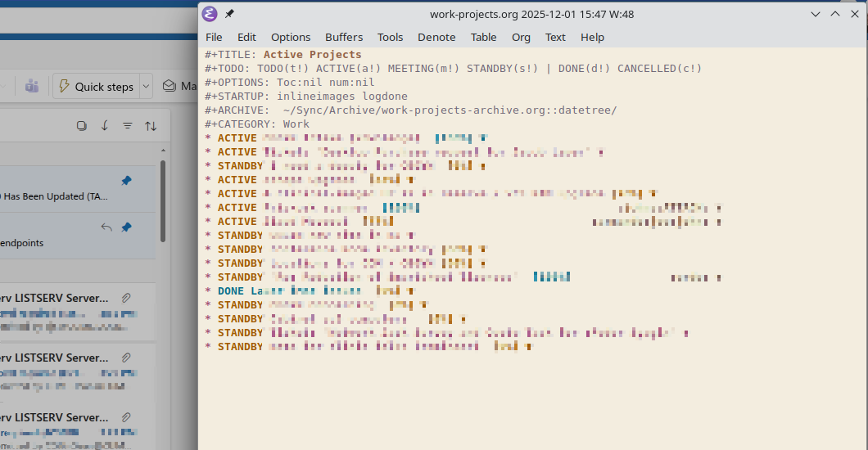Click the Emacs application icon in title bar
The image size is (868, 450).
[x=210, y=14]
